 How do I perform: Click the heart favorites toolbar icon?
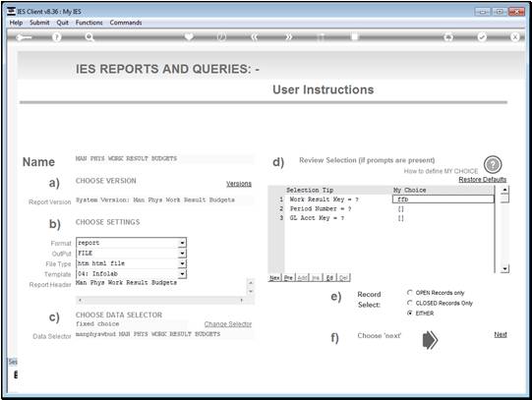(189, 36)
